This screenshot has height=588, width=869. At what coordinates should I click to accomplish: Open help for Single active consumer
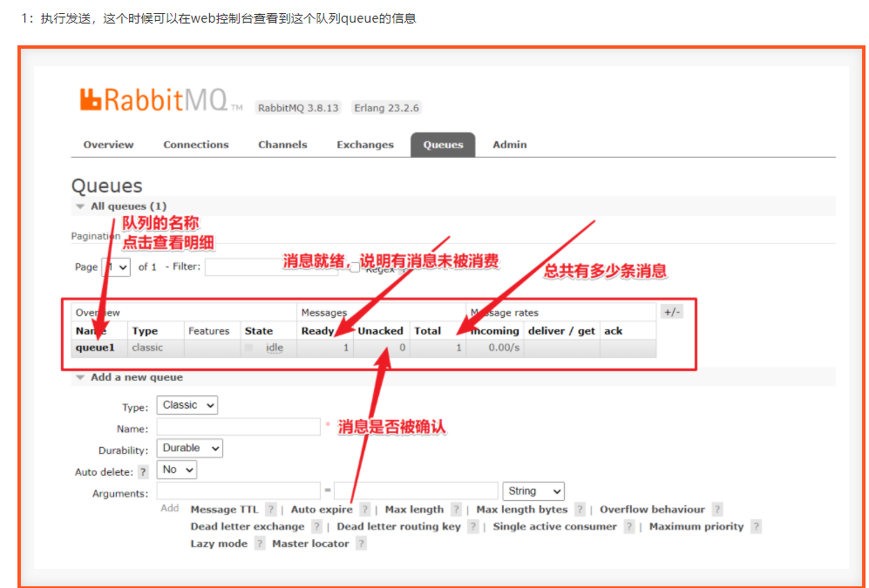629,526
